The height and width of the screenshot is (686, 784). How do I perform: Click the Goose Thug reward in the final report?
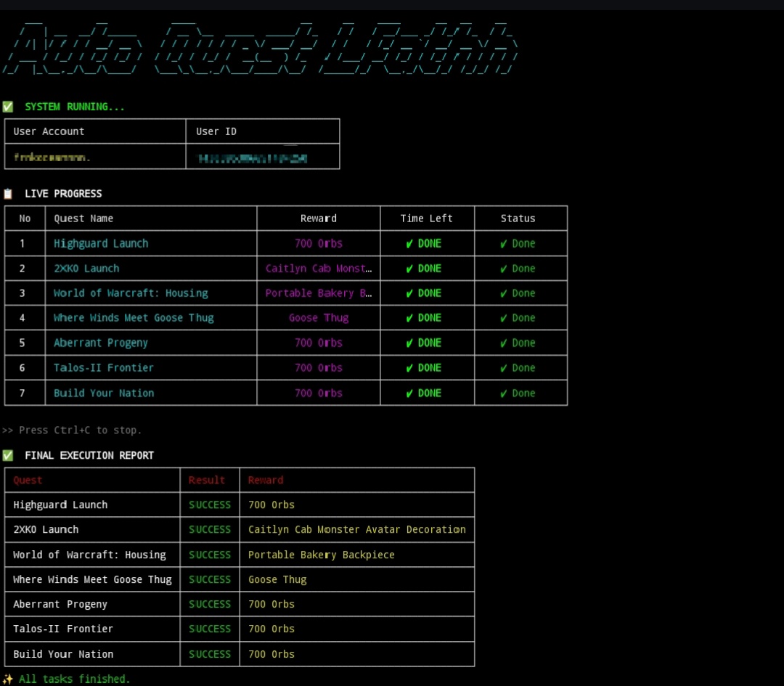[277, 579]
